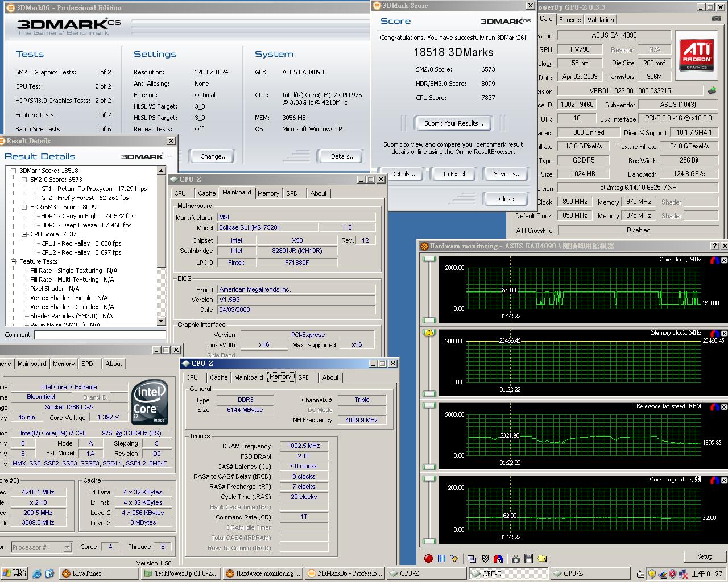This screenshot has height=582, width=728.
Task: Collapse the Feature Tests tree node
Action: coord(14,261)
